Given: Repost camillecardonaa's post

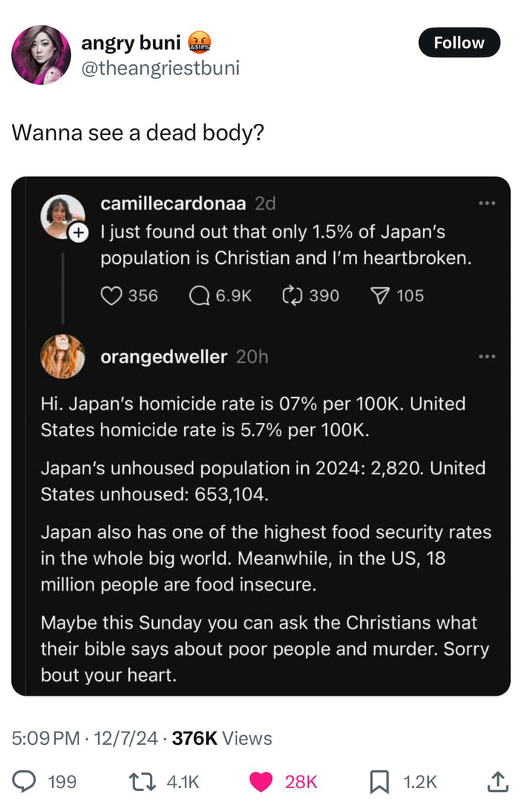Looking at the screenshot, I should point(291,296).
